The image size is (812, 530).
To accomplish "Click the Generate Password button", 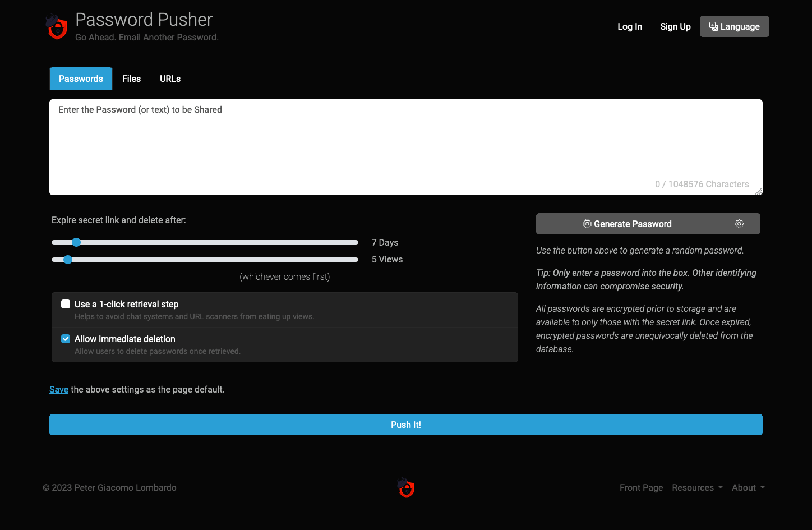I will click(x=627, y=224).
